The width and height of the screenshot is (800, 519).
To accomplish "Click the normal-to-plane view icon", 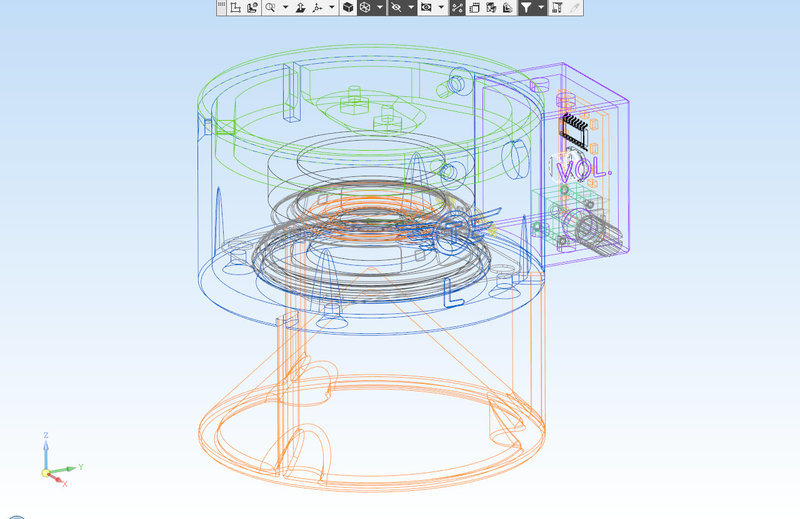I will click(x=301, y=8).
